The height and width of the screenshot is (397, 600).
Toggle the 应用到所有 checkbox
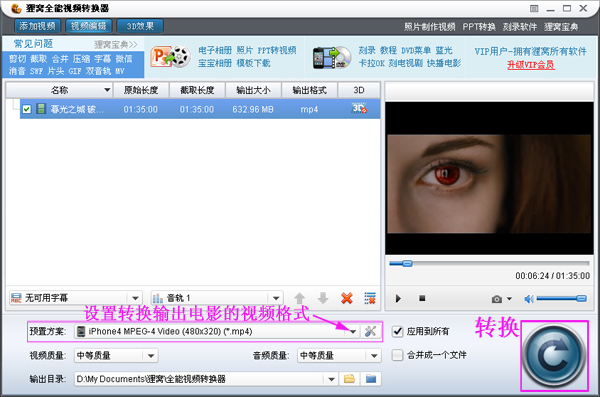(398, 331)
